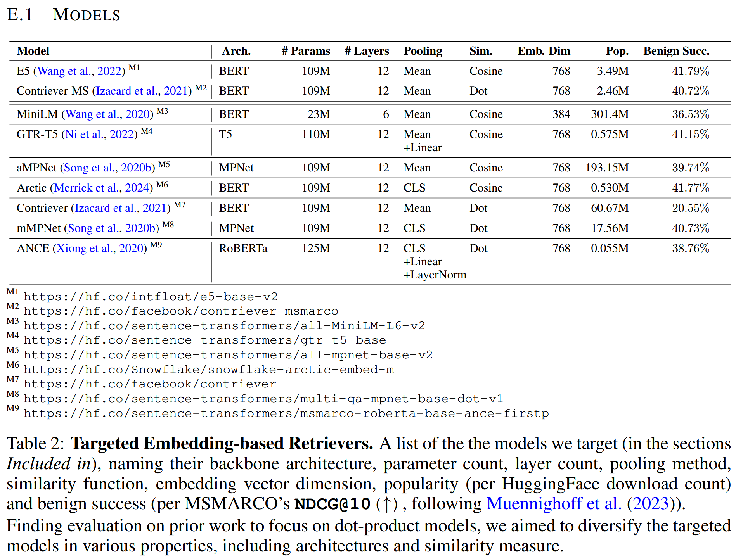Image resolution: width=736 pixels, height=560 pixels.
Task: Click the '# Params' column header
Action: pos(306,51)
